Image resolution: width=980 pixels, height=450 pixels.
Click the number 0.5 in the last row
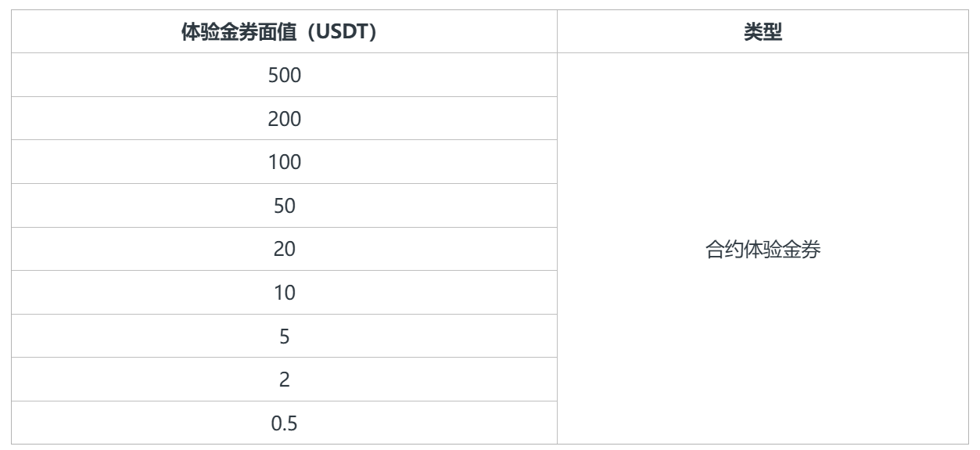coord(284,423)
